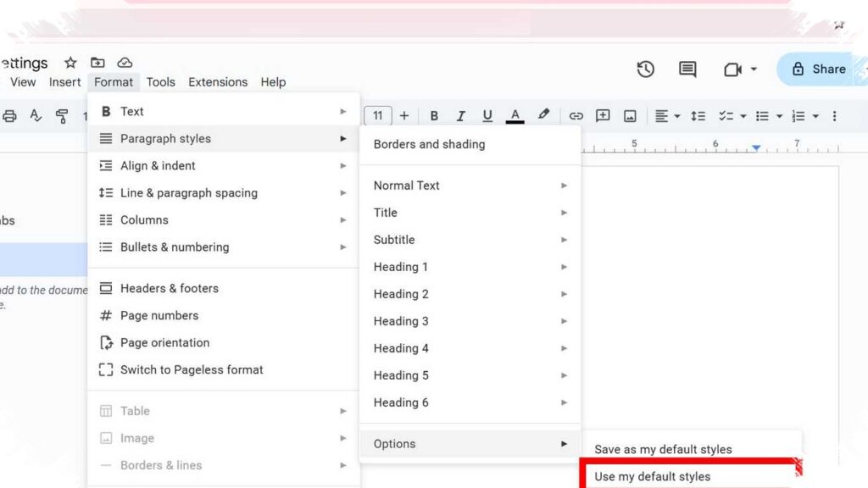This screenshot has height=488, width=868.
Task: Increase font size with plus button
Action: 404,115
